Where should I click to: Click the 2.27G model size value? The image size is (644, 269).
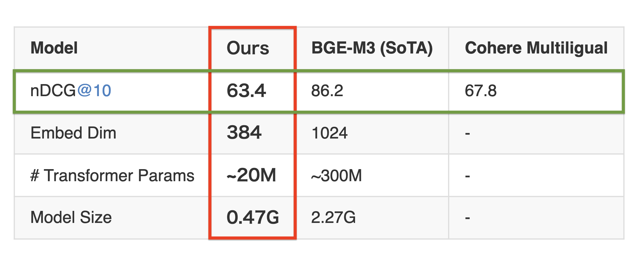pos(333,217)
